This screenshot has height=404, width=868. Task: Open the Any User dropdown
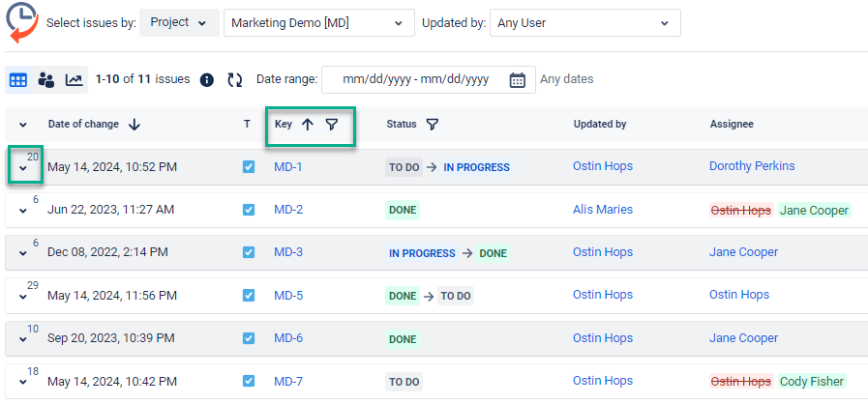pos(584,23)
